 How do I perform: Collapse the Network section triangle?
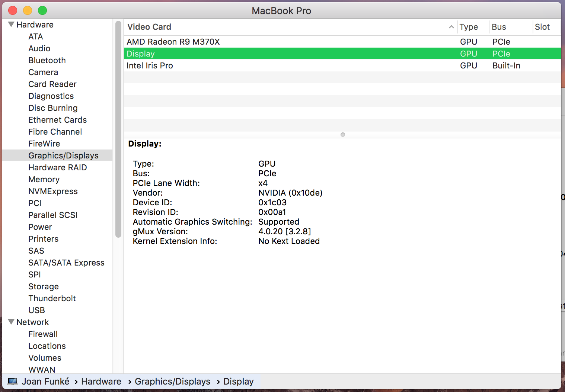(x=11, y=322)
